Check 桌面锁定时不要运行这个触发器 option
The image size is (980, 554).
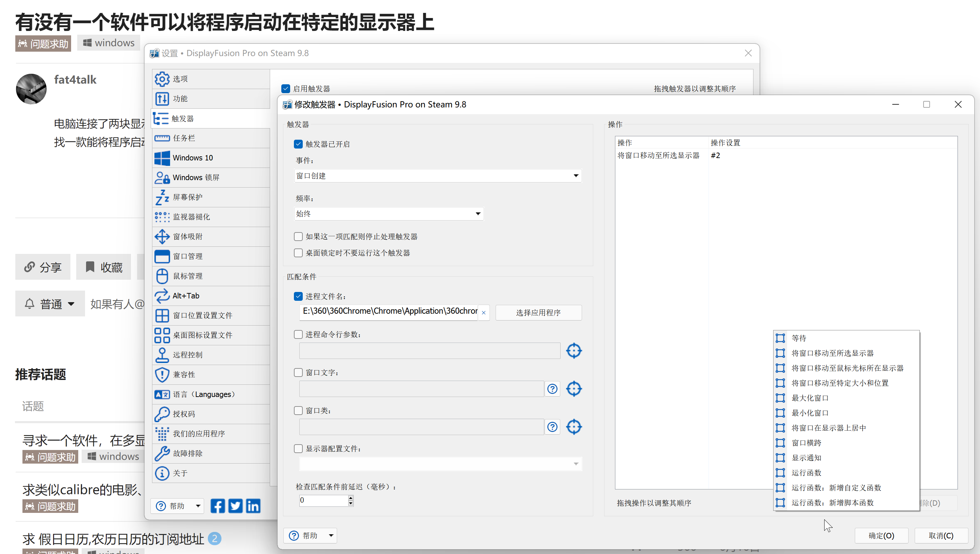pyautogui.click(x=298, y=253)
